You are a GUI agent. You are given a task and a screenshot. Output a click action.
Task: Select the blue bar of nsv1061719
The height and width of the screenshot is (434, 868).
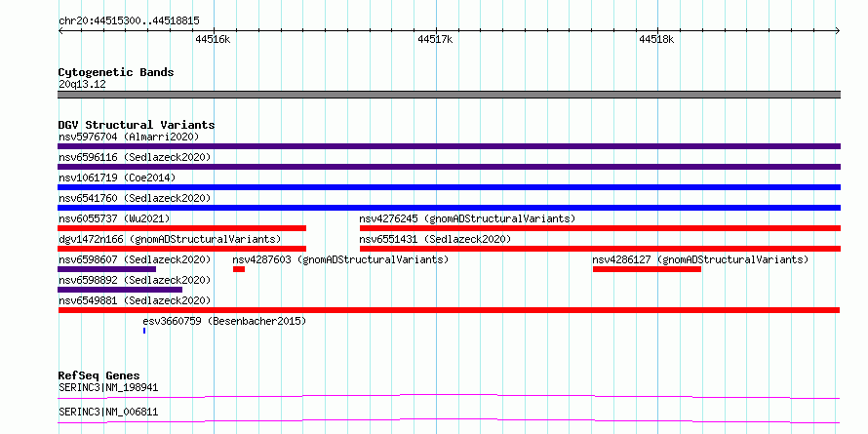(449, 187)
